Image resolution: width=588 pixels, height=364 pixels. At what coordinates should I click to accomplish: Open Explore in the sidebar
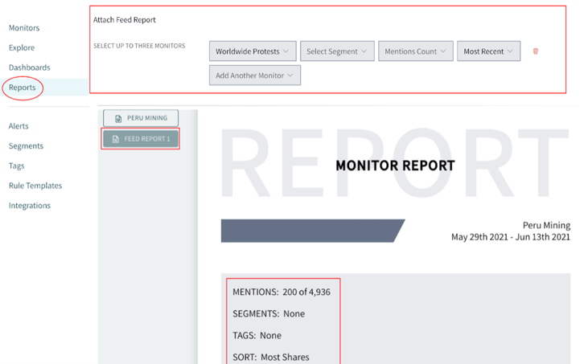pos(22,48)
